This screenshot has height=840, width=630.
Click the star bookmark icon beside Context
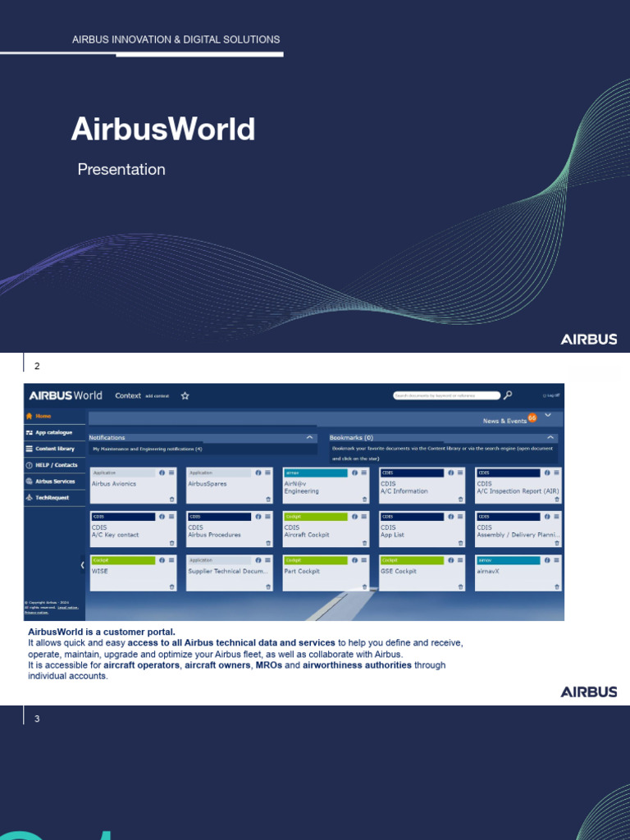coord(185,396)
